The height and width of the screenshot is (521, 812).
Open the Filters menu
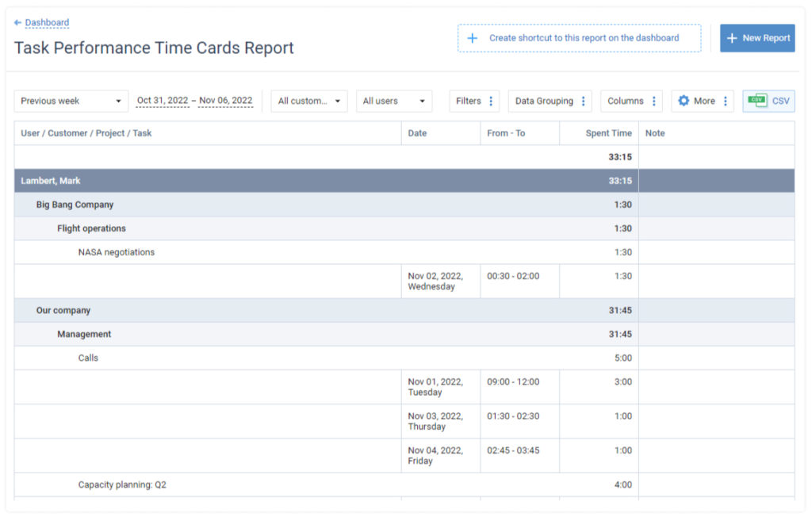[468, 101]
